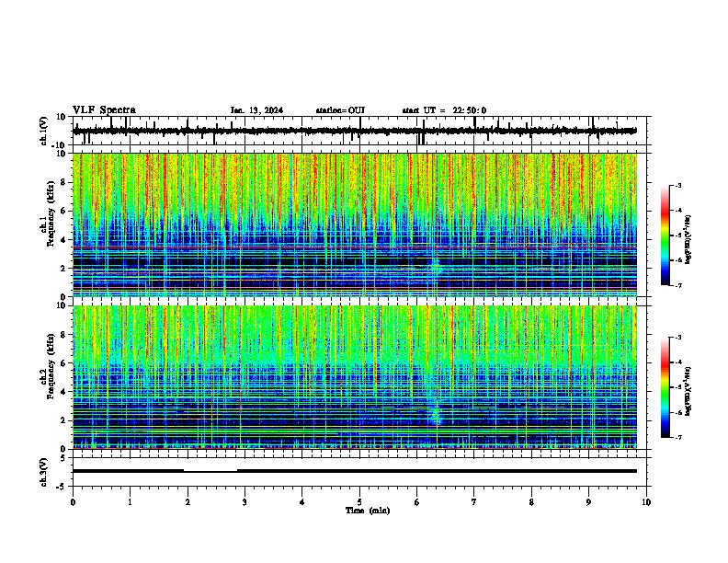Click the ch.2 colorbar scale
728x563 pixels.
point(665,387)
